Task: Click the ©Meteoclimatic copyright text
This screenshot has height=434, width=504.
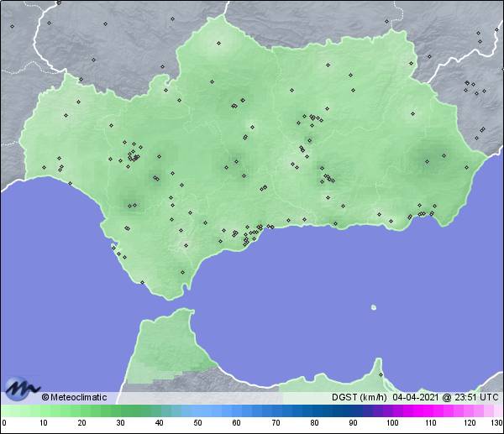Action: pyautogui.click(x=74, y=397)
